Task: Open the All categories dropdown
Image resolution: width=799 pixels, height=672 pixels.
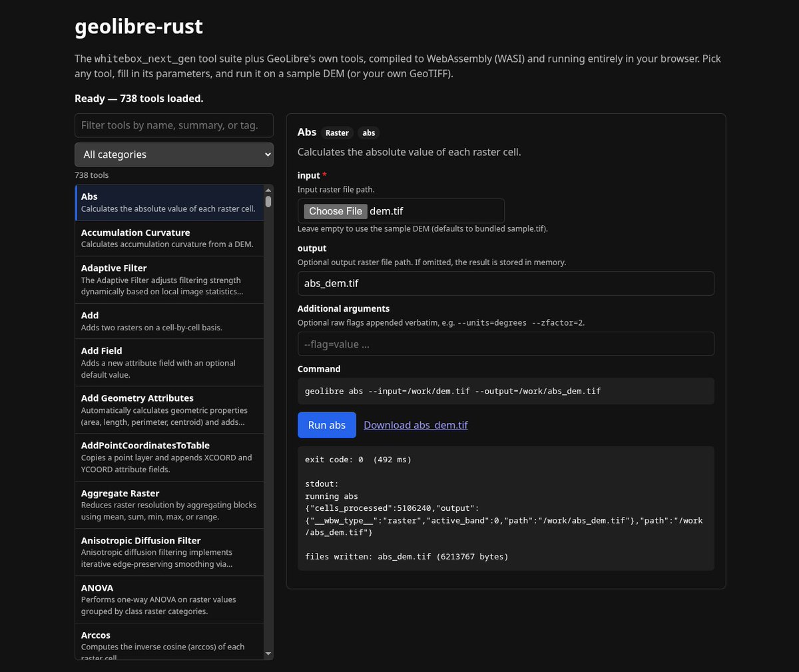Action: point(174,155)
